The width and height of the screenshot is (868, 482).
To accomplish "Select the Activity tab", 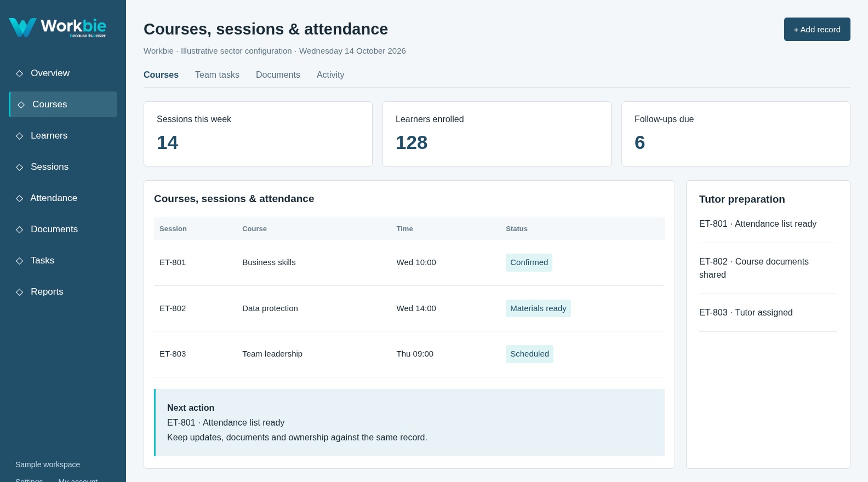I will click(330, 75).
